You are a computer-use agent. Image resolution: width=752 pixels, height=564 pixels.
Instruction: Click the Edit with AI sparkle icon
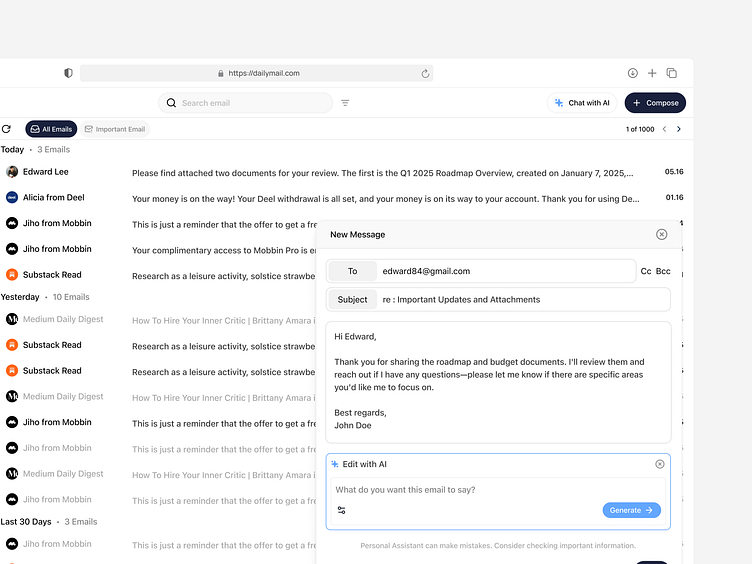335,464
